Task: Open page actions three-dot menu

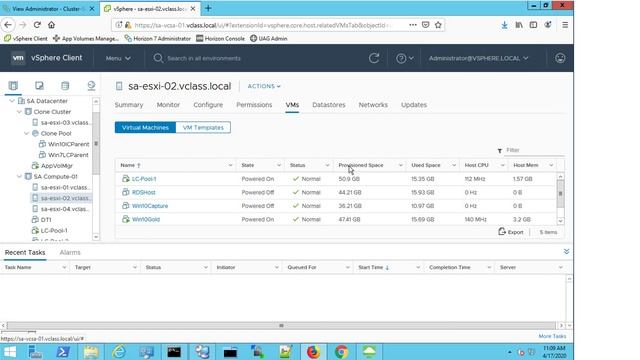Action: pos(413,25)
